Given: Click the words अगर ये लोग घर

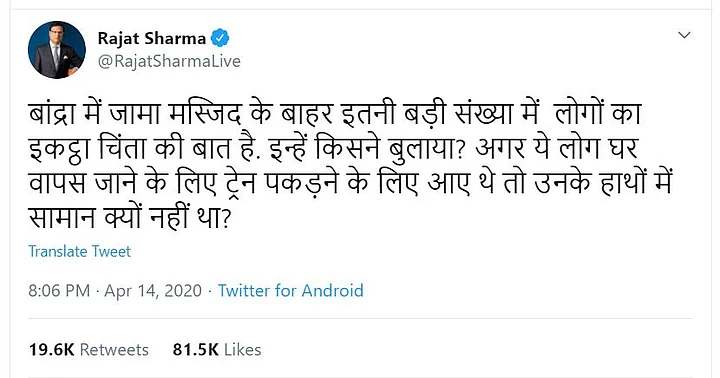Looking at the screenshot, I should pyautogui.click(x=557, y=149).
